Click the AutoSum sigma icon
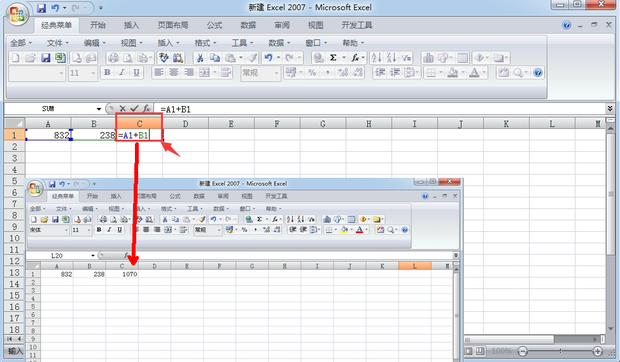 pos(333,58)
